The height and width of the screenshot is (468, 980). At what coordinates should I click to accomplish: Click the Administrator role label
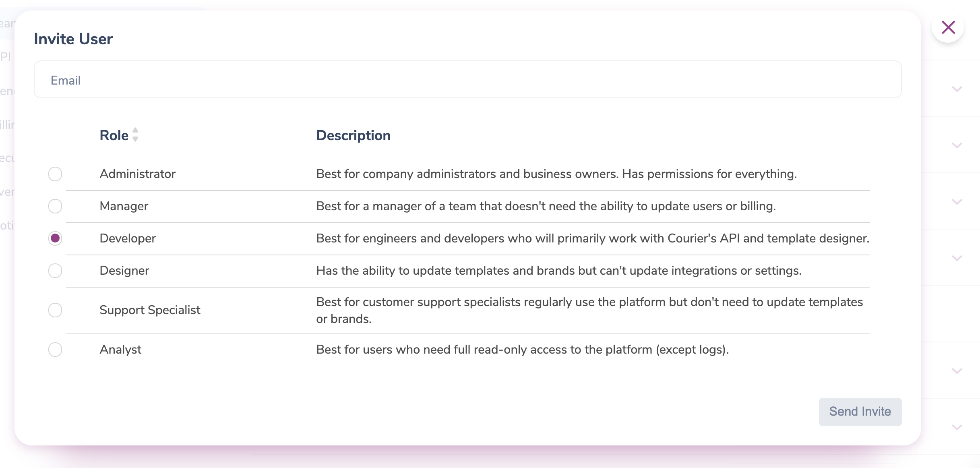point(137,174)
